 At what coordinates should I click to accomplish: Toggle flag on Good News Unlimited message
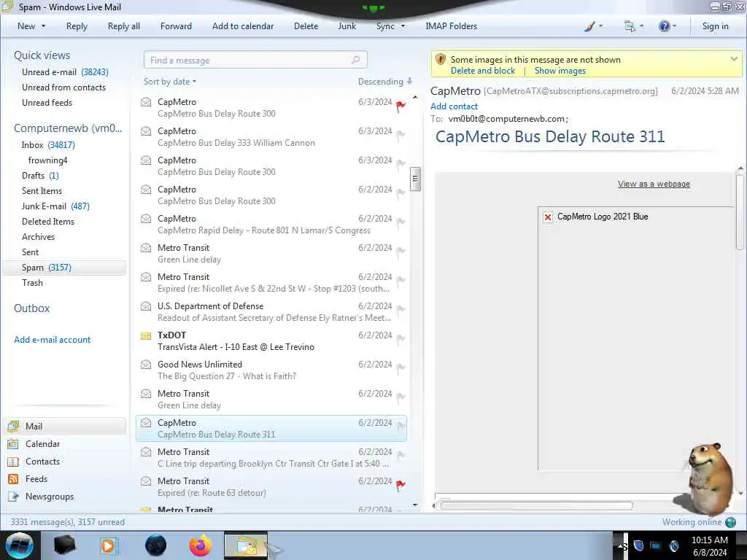(400, 368)
